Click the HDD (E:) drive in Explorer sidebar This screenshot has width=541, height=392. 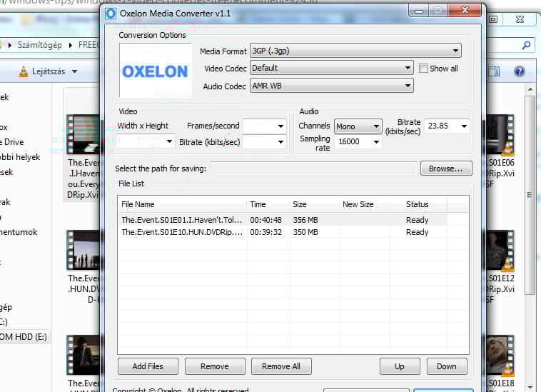pos(24,337)
